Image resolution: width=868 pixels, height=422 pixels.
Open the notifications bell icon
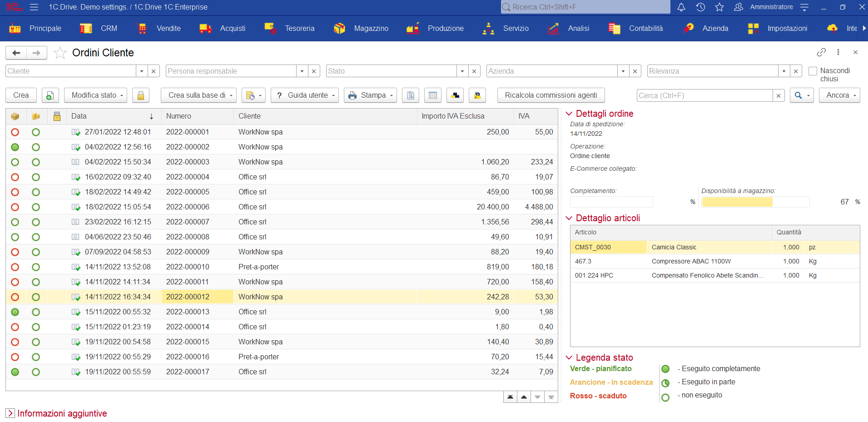point(681,7)
